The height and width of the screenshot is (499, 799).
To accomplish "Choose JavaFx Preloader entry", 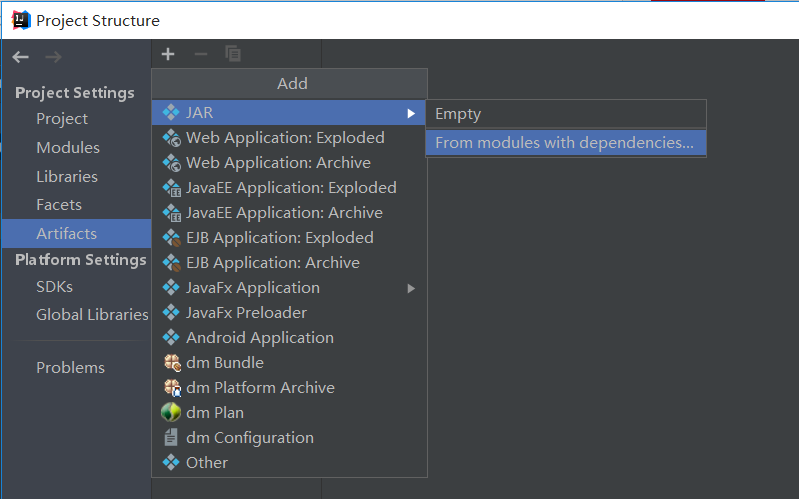I will (288, 312).
